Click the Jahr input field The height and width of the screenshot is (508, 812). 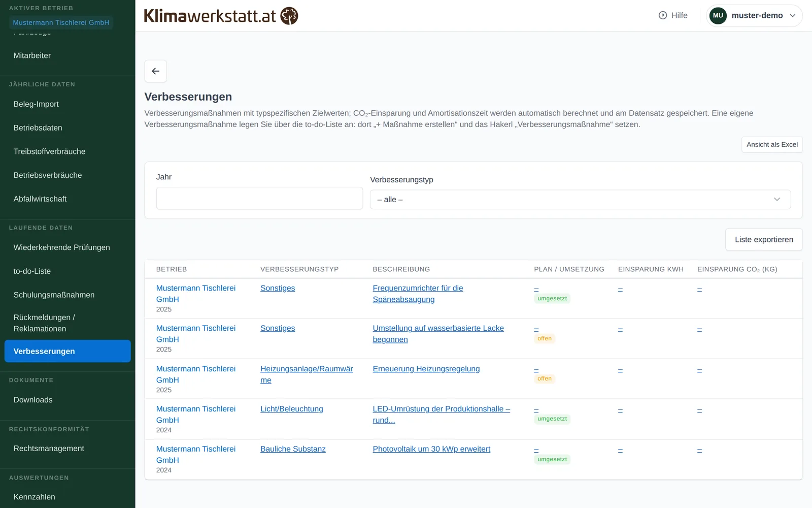(x=259, y=198)
